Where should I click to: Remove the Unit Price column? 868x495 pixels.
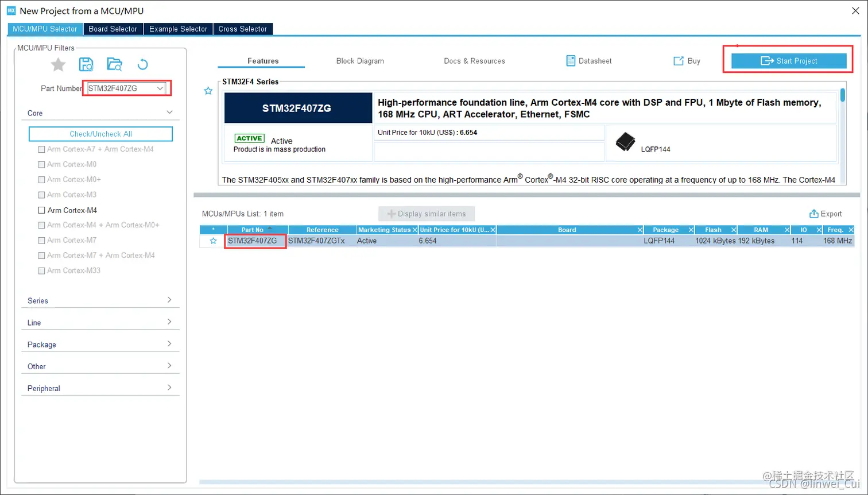point(493,230)
